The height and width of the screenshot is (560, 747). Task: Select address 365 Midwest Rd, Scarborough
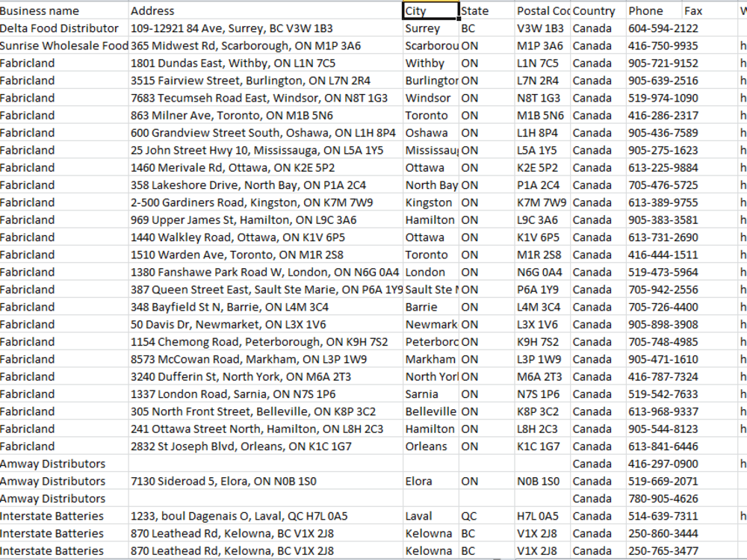click(x=265, y=46)
